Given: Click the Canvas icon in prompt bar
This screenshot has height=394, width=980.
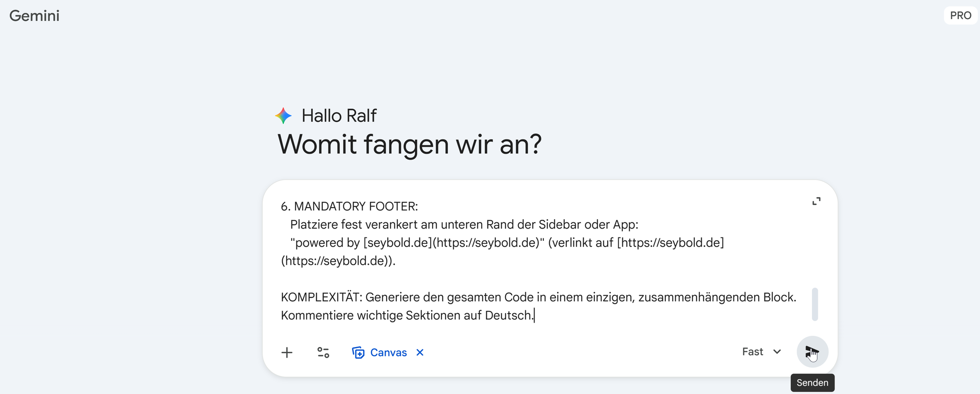Looking at the screenshot, I should pyautogui.click(x=358, y=352).
